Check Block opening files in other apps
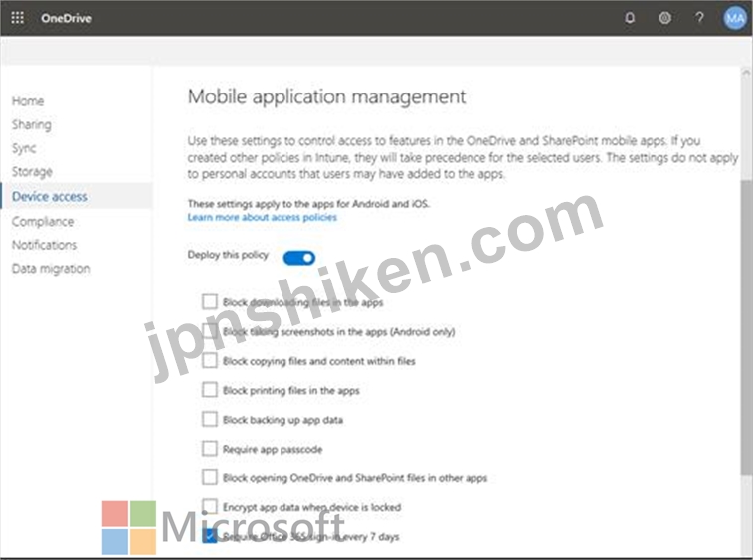The height and width of the screenshot is (560, 753). (209, 477)
